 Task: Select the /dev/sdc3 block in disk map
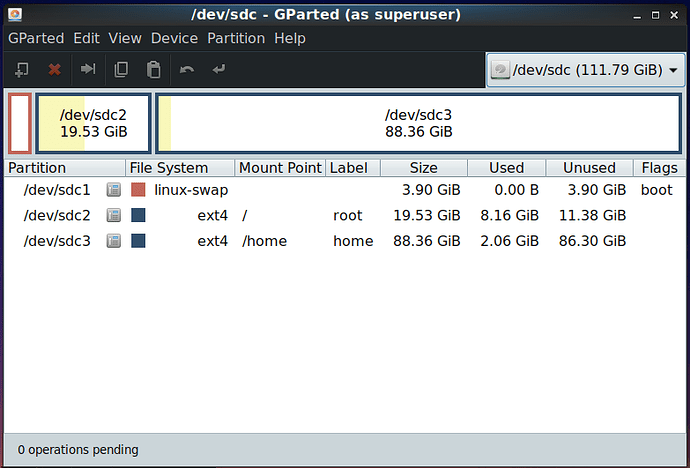point(418,123)
